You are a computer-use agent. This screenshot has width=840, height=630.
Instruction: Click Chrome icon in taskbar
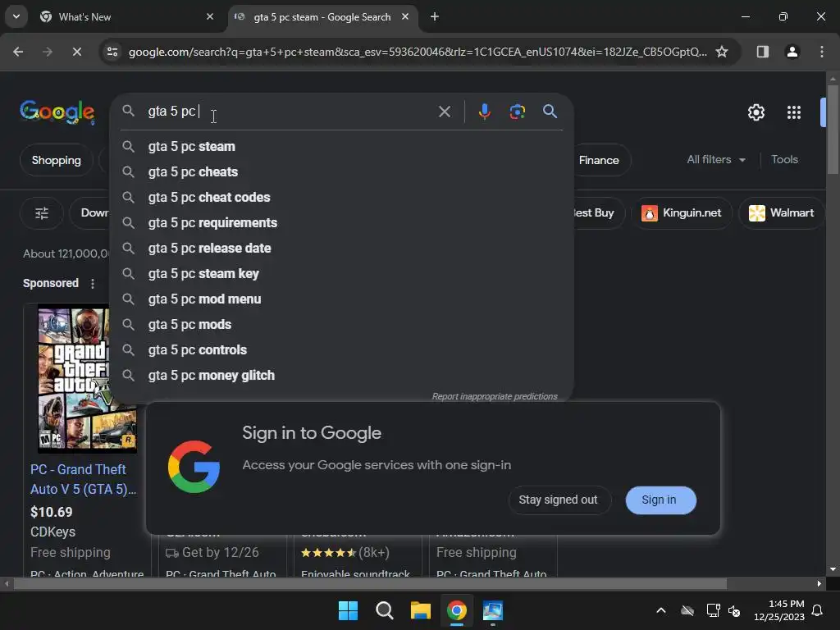tap(457, 610)
